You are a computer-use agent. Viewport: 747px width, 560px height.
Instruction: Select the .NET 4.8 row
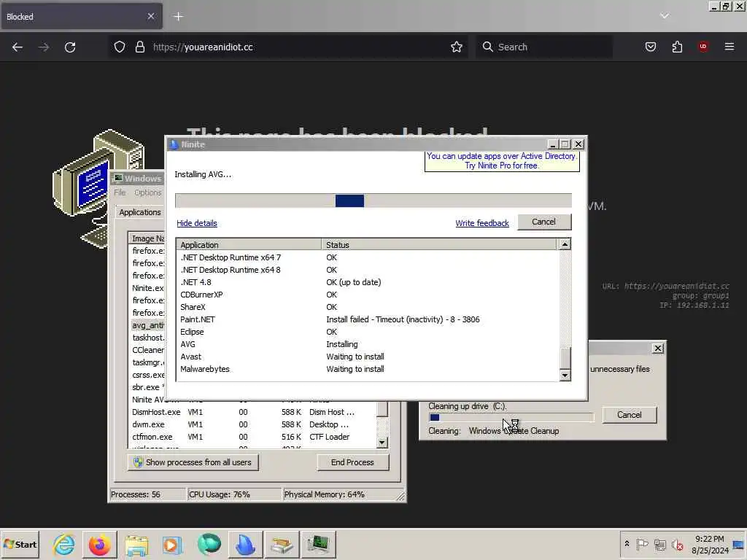[367, 282]
